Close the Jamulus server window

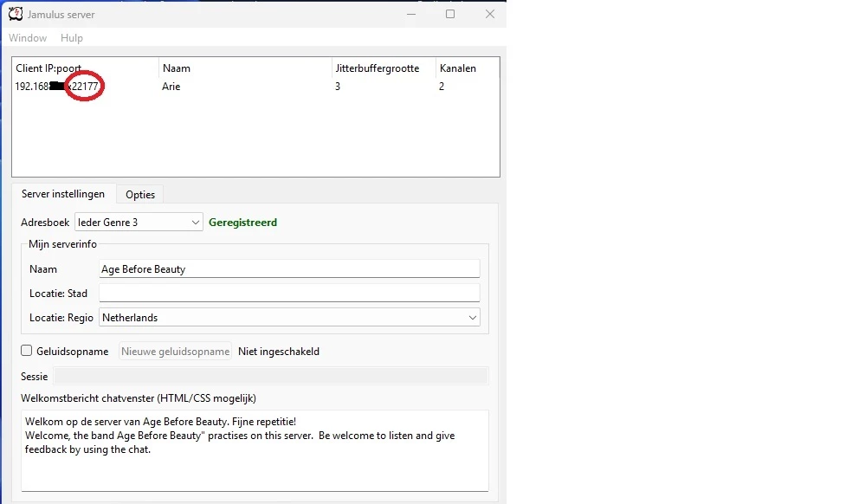coord(490,14)
